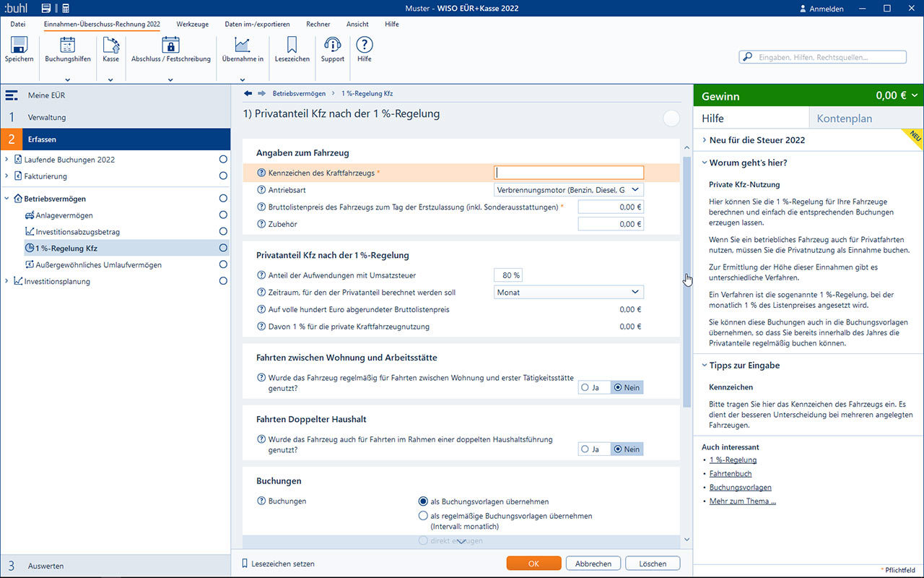The height and width of the screenshot is (578, 924).
Task: Collapse the 'Tipps zur Eingabe' section
Action: [x=705, y=366]
